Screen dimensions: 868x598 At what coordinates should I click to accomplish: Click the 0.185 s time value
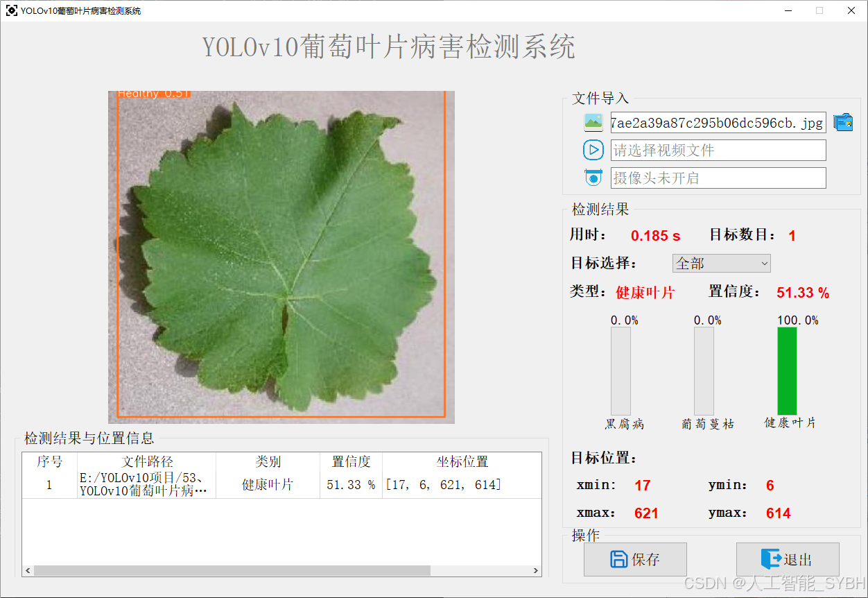[x=655, y=236]
